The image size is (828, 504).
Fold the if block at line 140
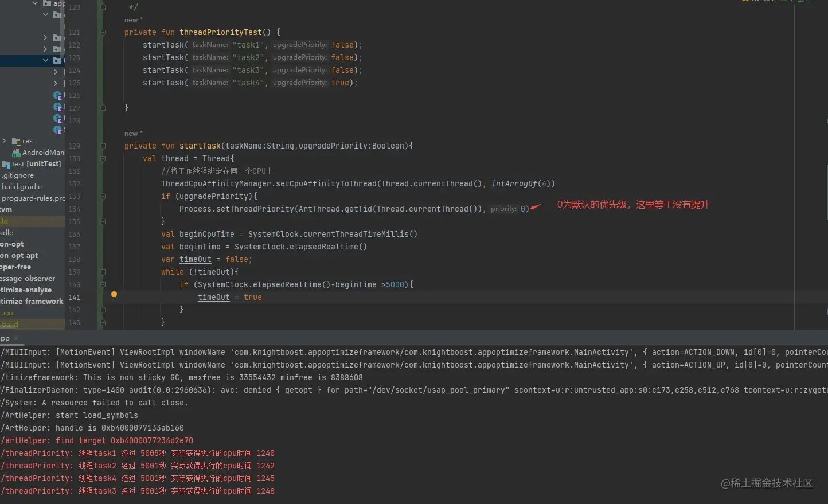[x=103, y=285]
